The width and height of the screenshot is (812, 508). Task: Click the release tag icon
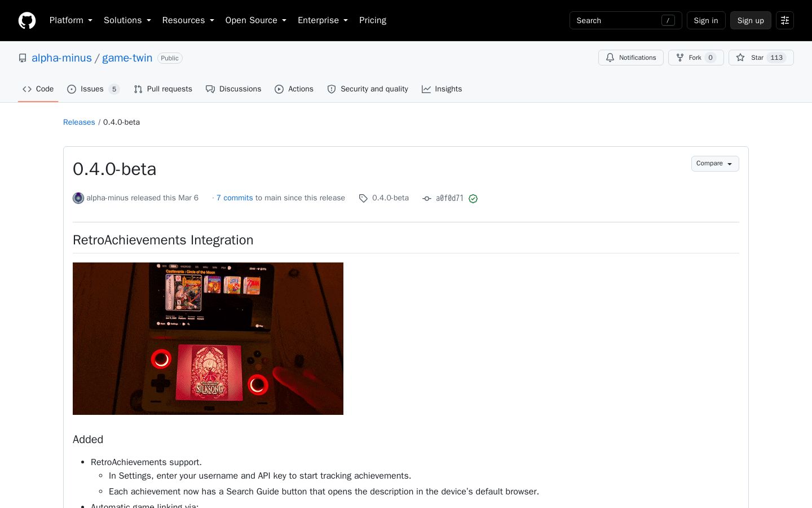point(363,198)
